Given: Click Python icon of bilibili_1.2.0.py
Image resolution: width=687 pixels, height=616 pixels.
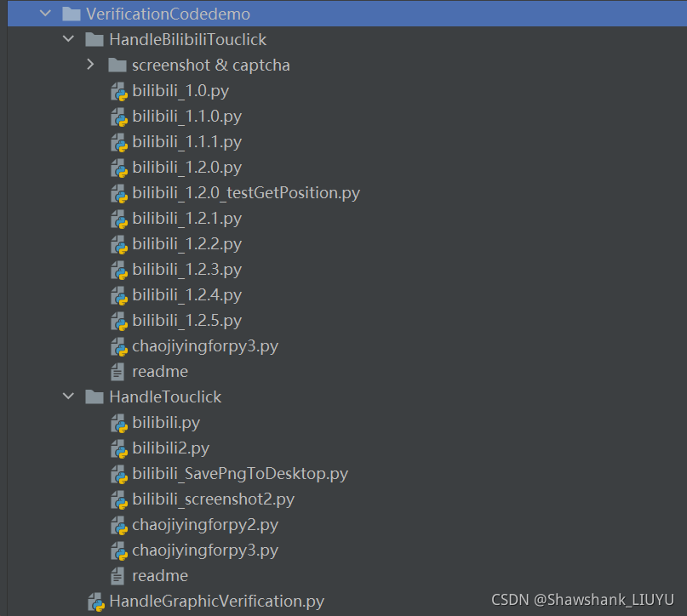Looking at the screenshot, I should 118,168.
